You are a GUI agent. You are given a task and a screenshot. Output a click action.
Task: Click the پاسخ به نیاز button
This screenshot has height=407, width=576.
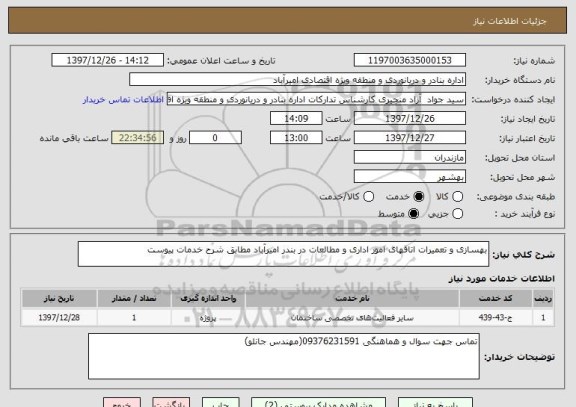[x=435, y=403]
